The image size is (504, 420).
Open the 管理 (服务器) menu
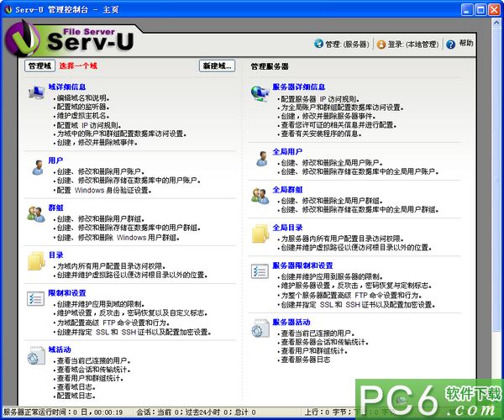340,44
